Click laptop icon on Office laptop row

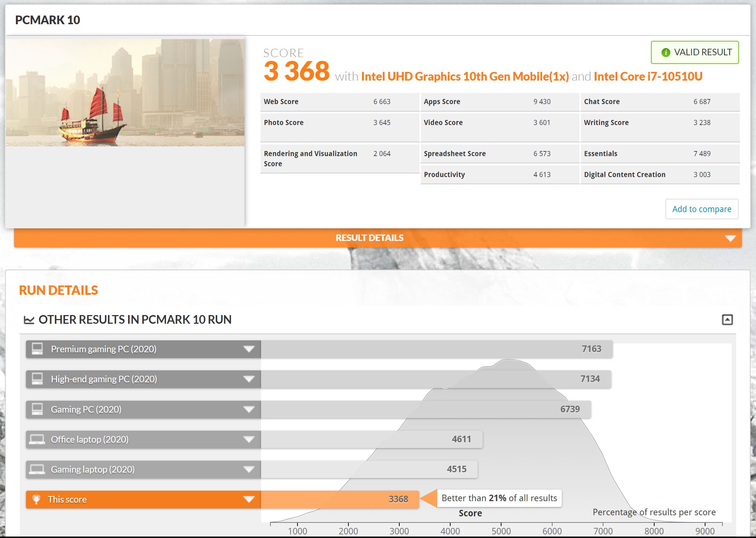37,439
